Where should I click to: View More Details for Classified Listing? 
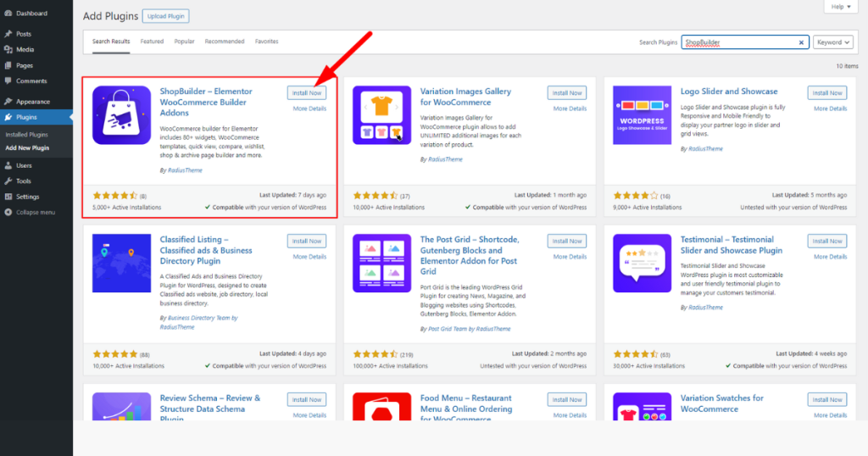309,257
